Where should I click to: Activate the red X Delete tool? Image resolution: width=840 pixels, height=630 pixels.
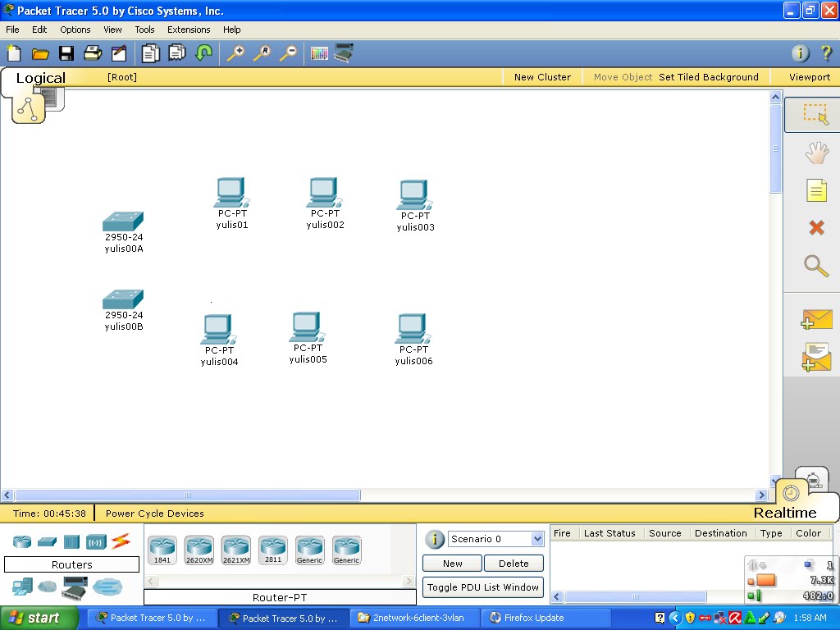coord(816,228)
